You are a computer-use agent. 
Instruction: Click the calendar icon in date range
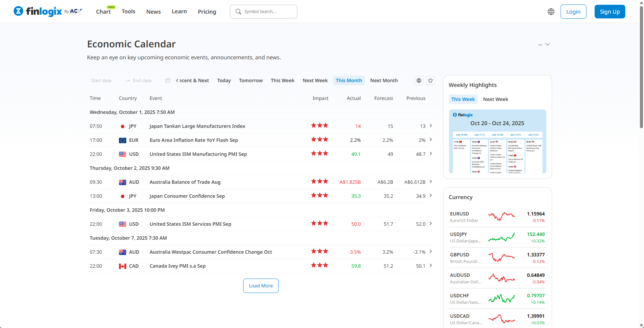(x=168, y=80)
